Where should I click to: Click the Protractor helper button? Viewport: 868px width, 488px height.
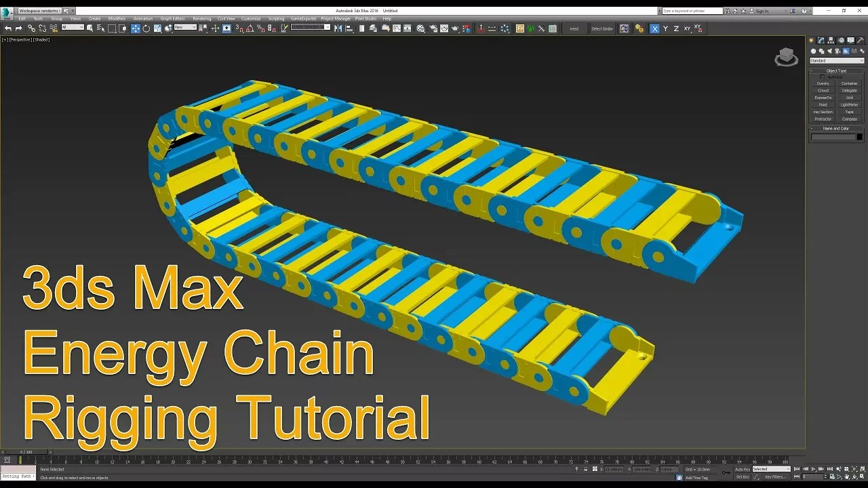823,119
